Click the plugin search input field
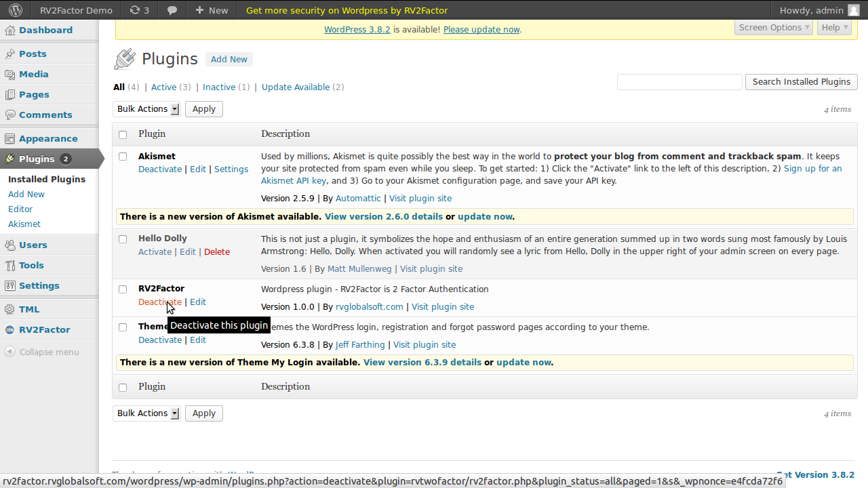The width and height of the screenshot is (868, 488). (x=679, y=81)
